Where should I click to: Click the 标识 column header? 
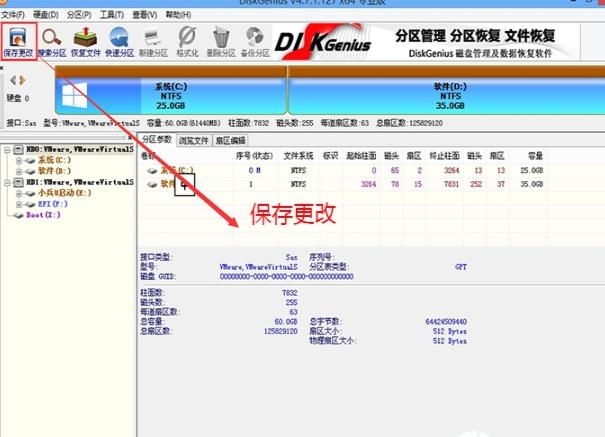pyautogui.click(x=330, y=156)
